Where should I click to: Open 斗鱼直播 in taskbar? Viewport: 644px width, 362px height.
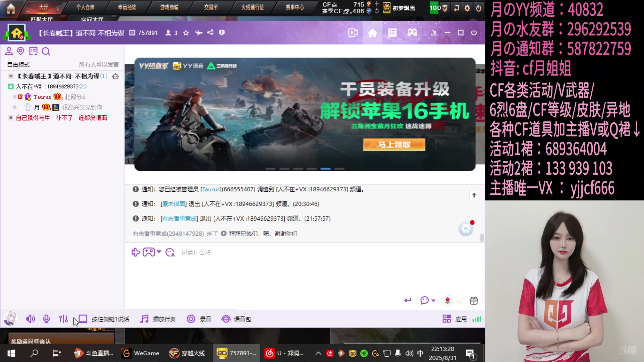point(94,353)
